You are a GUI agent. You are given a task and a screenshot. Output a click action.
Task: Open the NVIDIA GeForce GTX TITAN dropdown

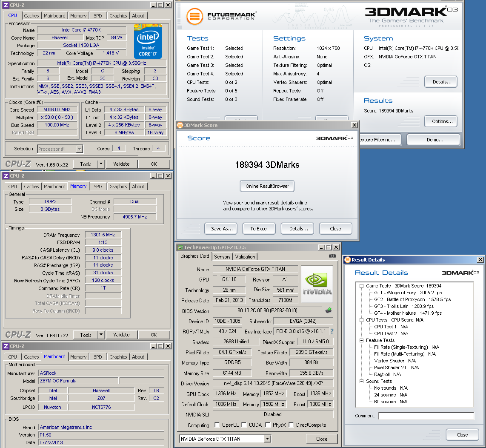click(267, 439)
